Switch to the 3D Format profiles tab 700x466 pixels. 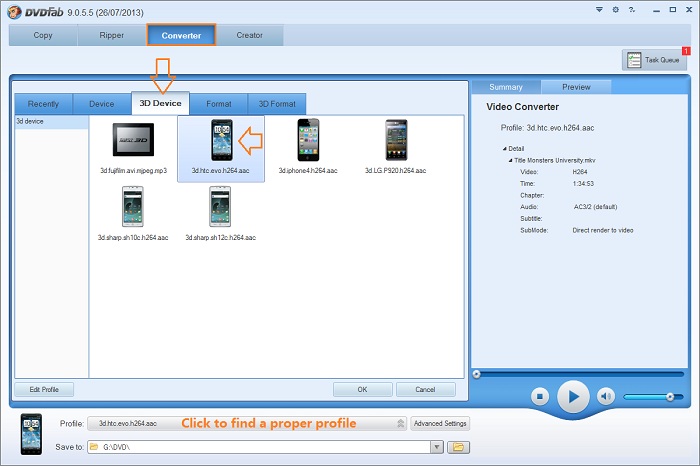pos(277,104)
